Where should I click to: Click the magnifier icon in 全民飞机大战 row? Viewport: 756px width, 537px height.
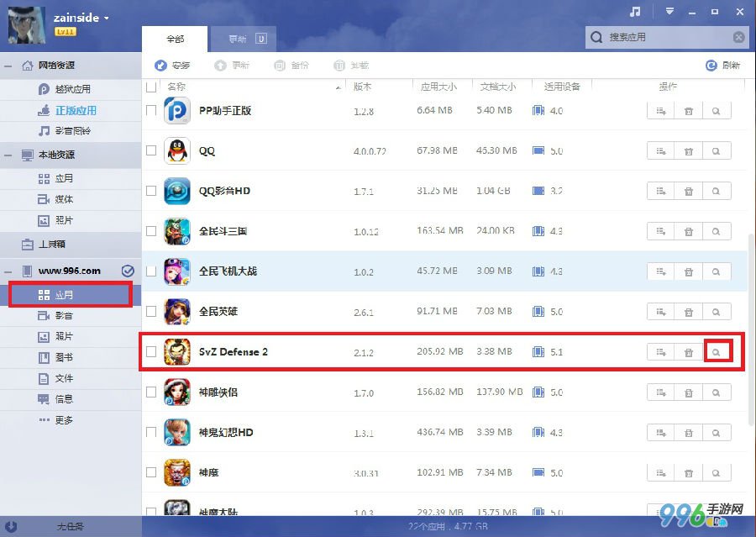point(717,271)
